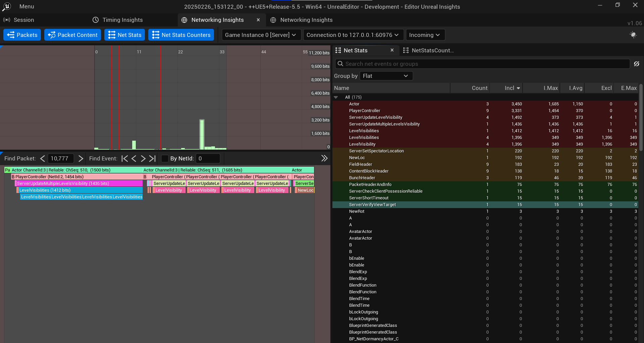Toggle the search filter options icon
The width and height of the screenshot is (644, 343).
click(637, 64)
